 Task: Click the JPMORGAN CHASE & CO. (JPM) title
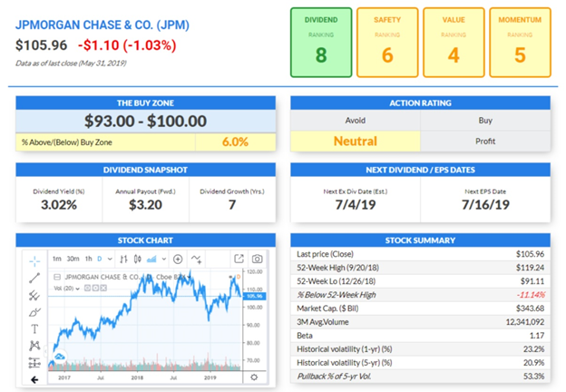click(102, 24)
